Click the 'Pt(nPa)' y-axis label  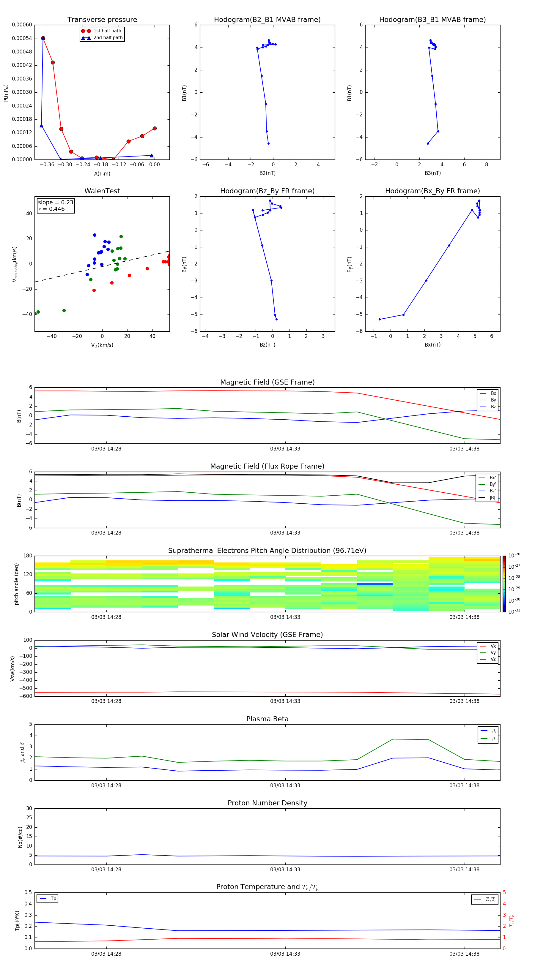click(x=6, y=92)
